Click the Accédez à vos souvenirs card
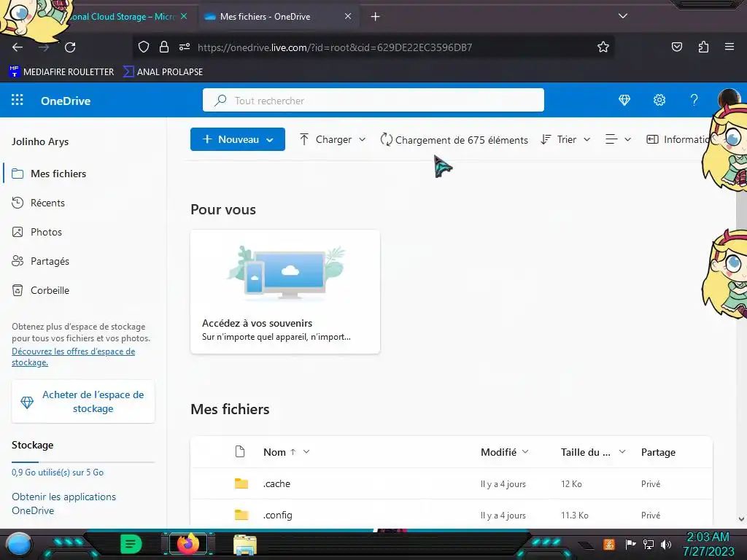This screenshot has height=560, width=747. coord(285,292)
